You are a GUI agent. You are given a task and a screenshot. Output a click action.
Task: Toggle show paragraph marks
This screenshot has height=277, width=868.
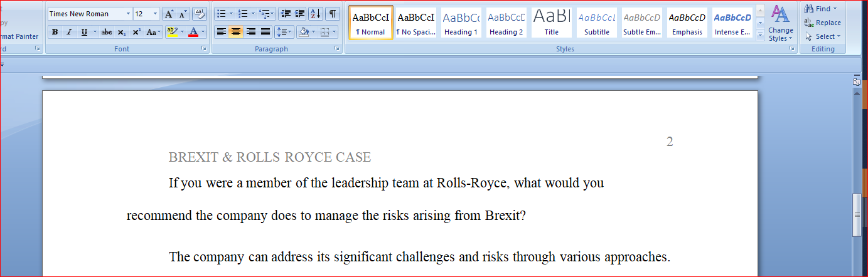tap(332, 14)
